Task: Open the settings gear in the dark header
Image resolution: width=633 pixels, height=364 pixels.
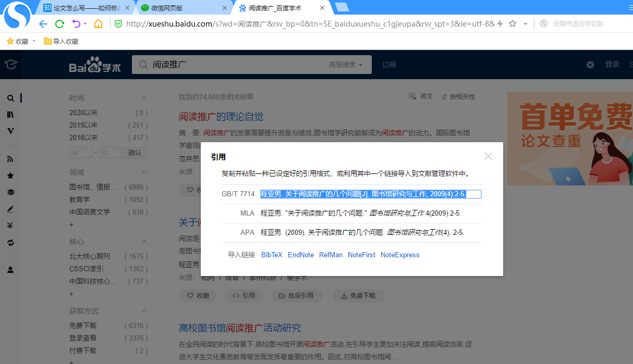Action: point(590,65)
